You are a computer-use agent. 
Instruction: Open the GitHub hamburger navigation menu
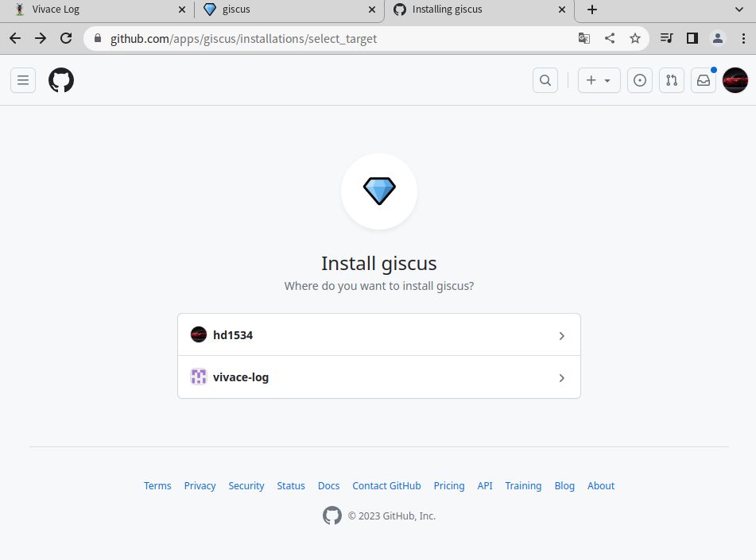[x=23, y=80]
